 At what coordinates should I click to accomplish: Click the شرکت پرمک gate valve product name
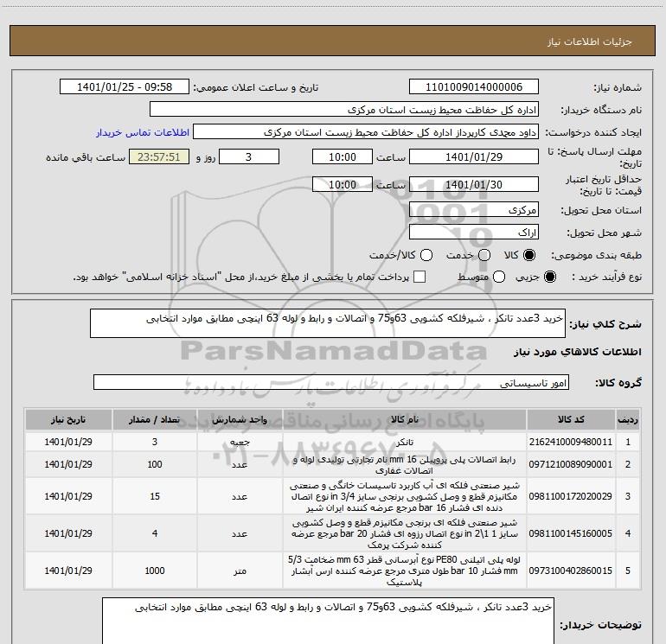[405, 533]
